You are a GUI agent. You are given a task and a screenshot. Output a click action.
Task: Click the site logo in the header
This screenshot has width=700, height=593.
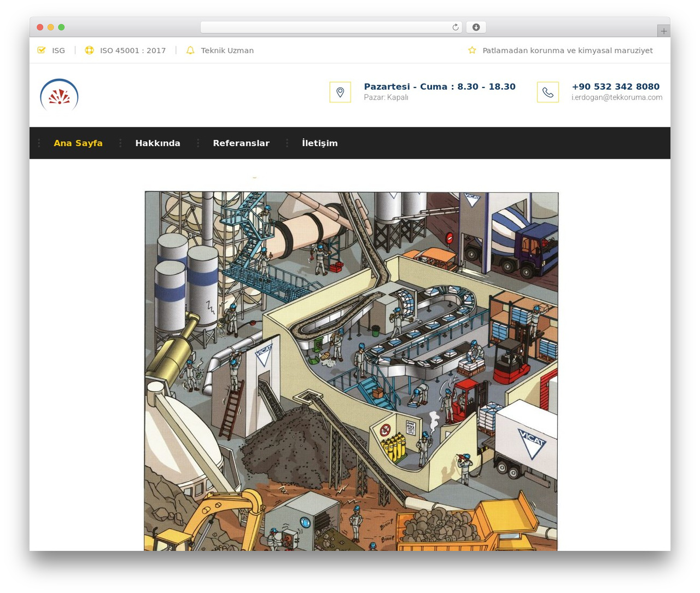59,95
